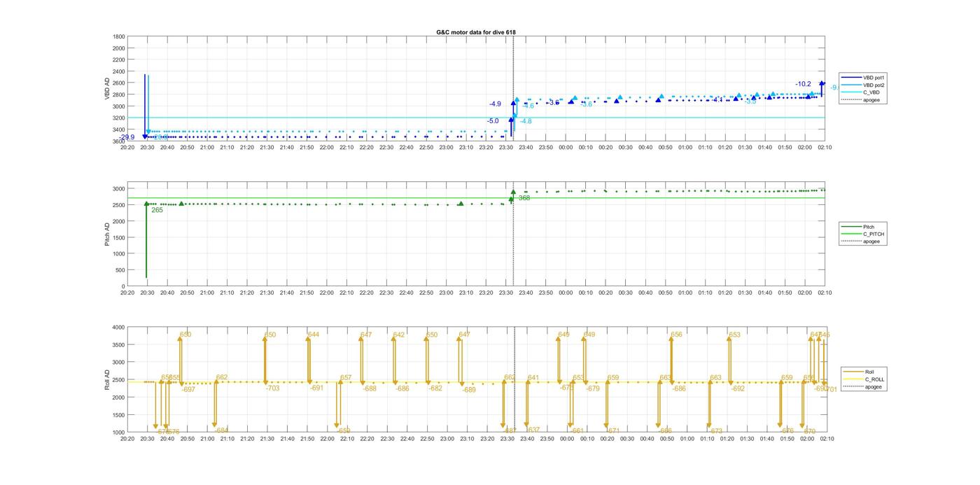Click the '-10.2' VBD data label
980x485 pixels.
803,84
